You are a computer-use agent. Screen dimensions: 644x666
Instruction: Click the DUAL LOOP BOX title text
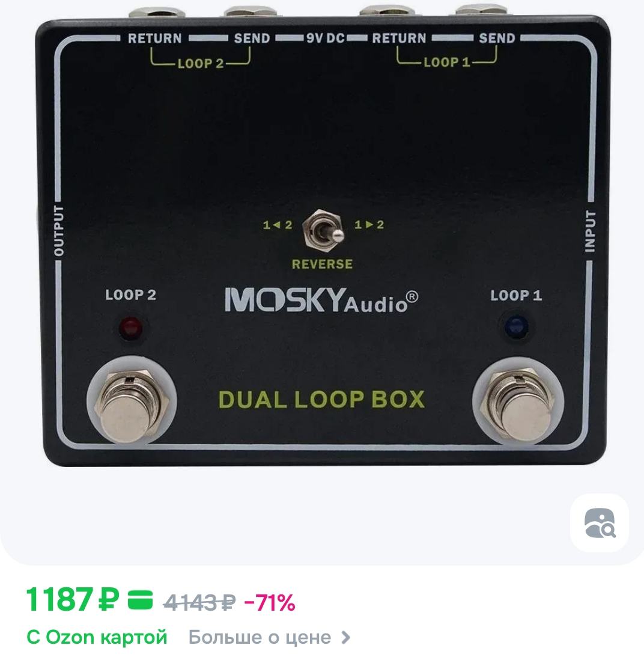321,399
